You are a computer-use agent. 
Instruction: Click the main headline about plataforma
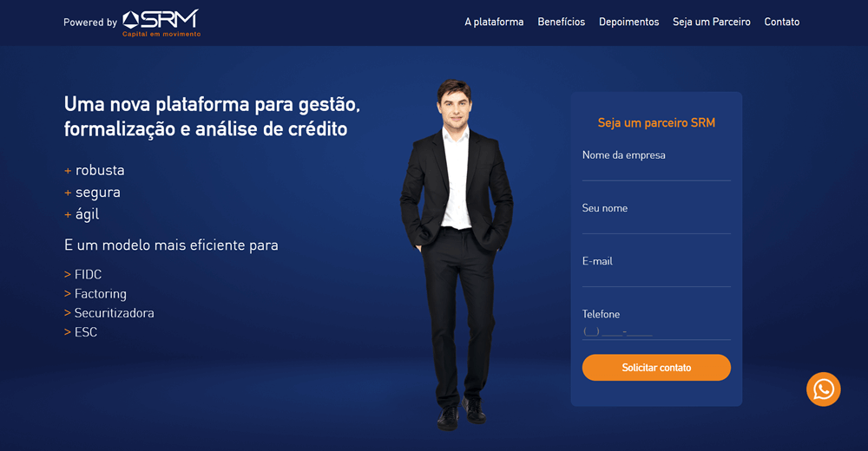tap(212, 117)
